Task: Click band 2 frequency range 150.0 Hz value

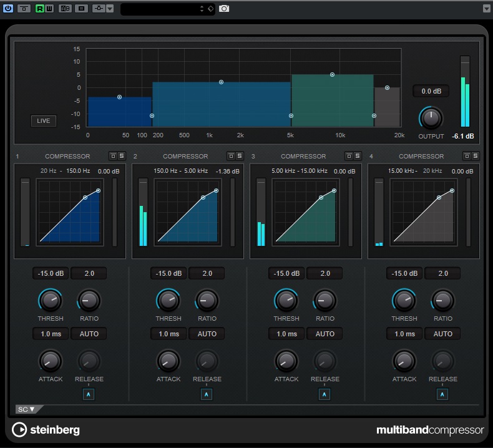Action: [x=166, y=171]
